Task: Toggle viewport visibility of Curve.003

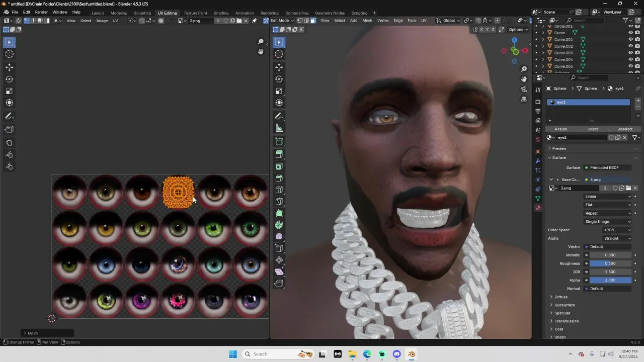Action: (630, 53)
